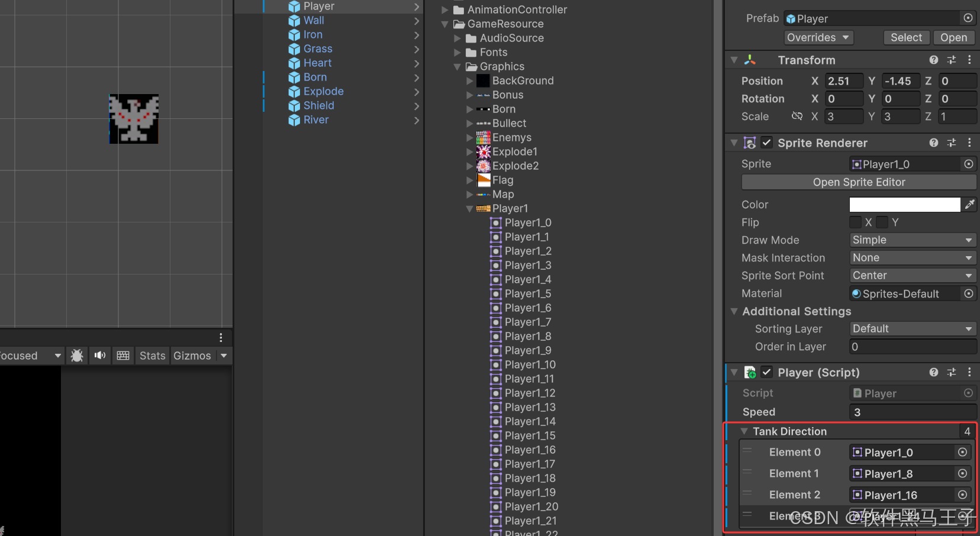The image size is (980, 536).
Task: Pick color with the eyedropper icon
Action: tap(970, 204)
